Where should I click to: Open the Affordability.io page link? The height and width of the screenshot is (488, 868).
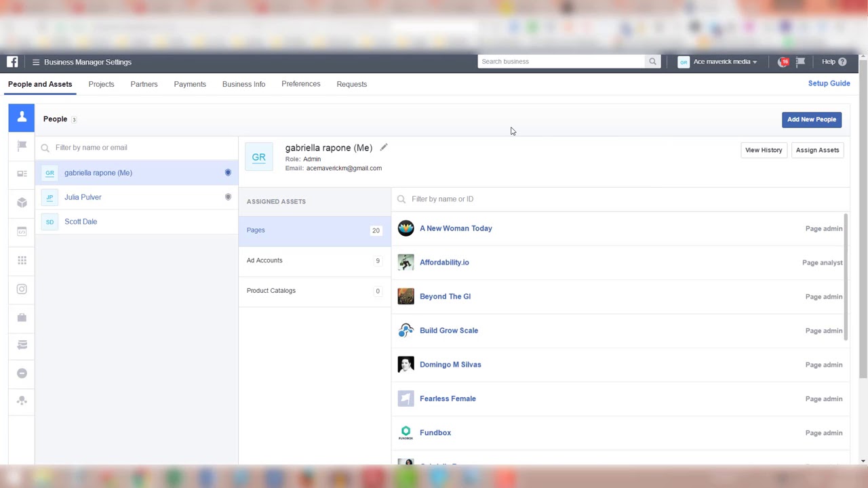coord(444,262)
